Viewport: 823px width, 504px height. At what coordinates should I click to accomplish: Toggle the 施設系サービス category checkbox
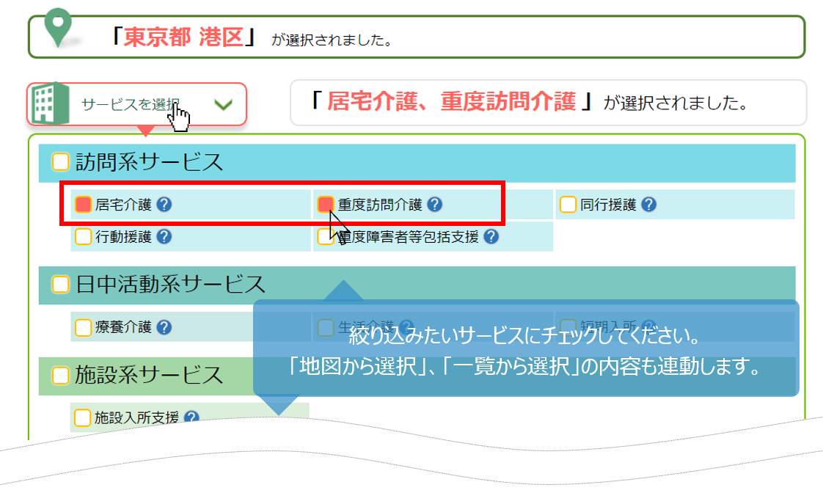pos(60,376)
